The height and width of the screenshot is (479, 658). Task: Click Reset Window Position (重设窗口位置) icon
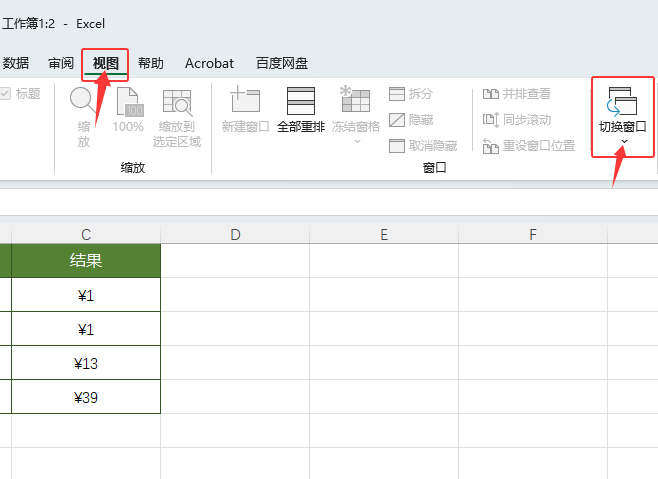tap(491, 146)
